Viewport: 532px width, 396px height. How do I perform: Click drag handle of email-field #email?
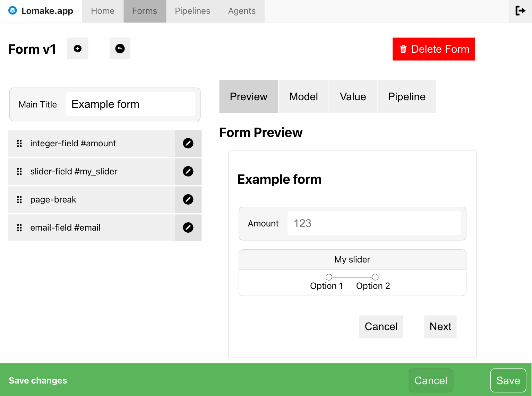[x=19, y=228]
